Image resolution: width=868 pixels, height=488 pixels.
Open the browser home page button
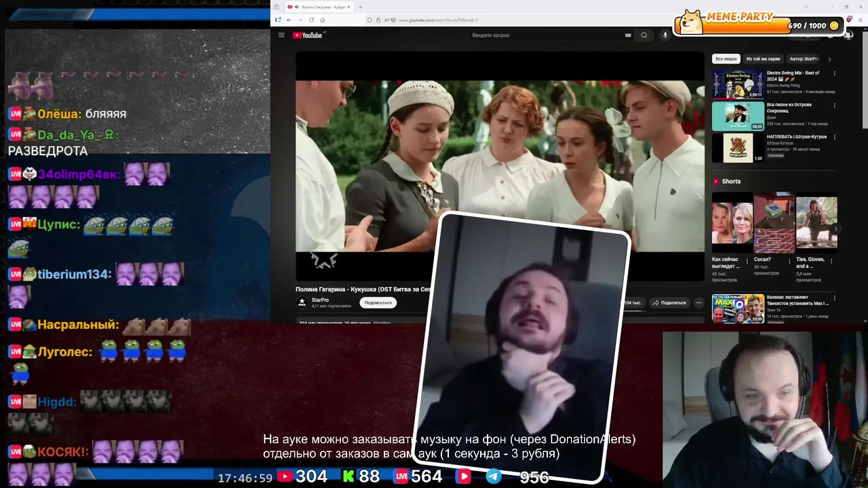coord(322,20)
